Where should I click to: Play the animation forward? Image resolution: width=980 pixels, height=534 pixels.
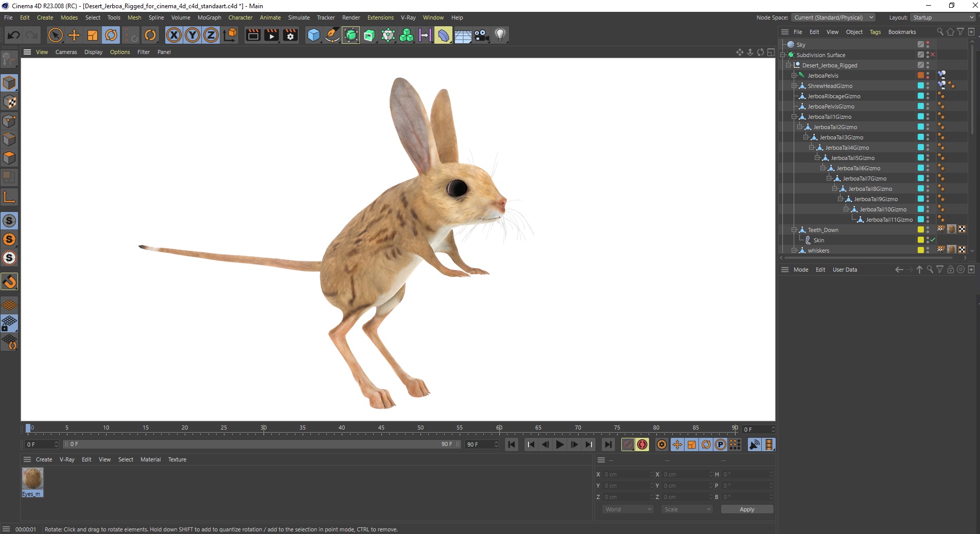[x=560, y=444]
